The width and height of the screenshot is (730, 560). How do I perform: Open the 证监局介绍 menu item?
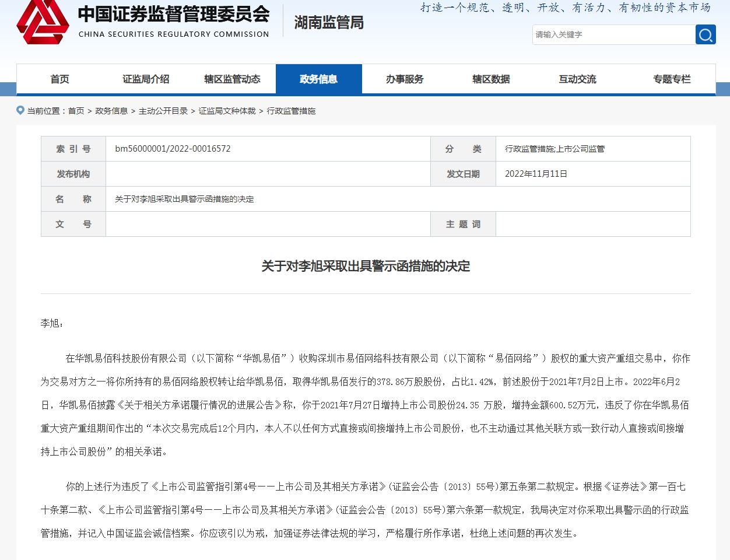click(x=146, y=79)
